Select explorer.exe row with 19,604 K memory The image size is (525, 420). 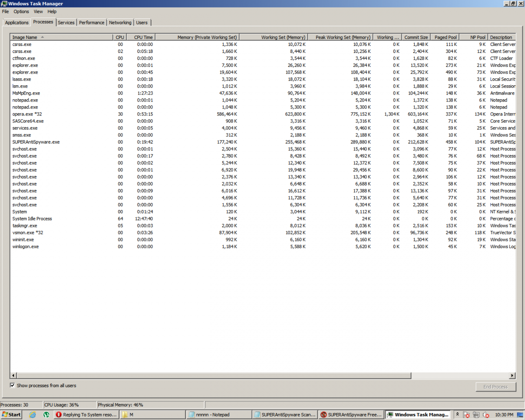262,72
